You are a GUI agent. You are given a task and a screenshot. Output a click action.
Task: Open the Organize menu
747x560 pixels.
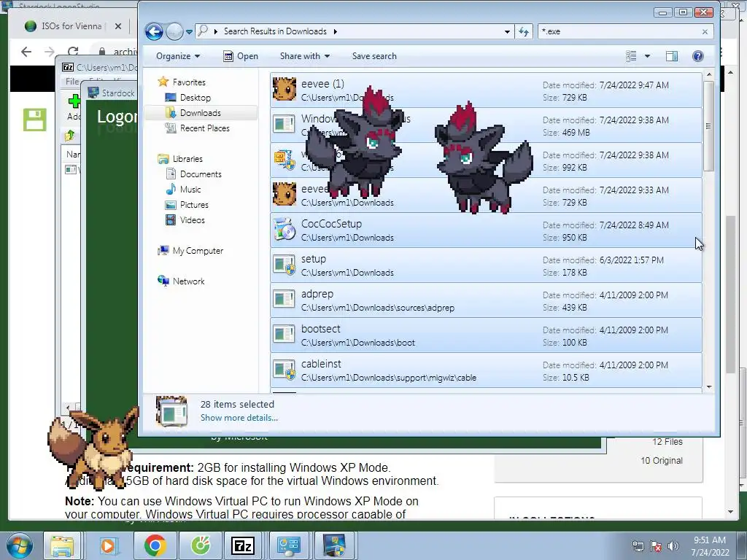[x=178, y=56]
